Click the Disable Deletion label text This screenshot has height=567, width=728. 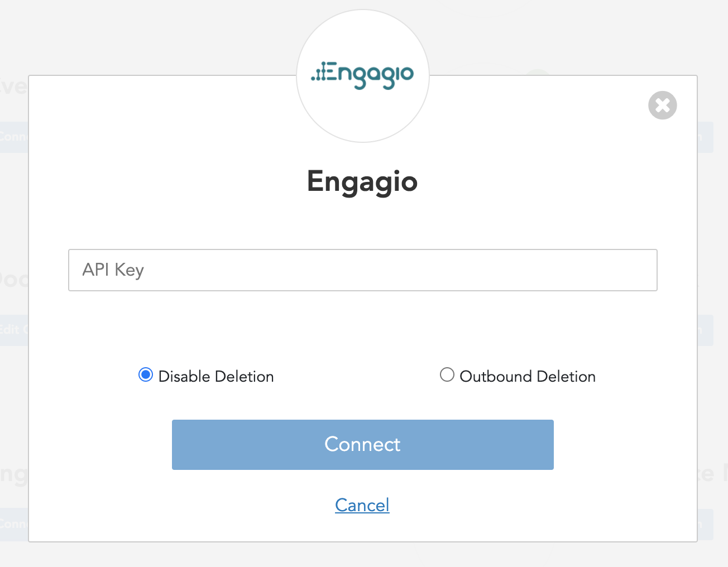(x=216, y=377)
